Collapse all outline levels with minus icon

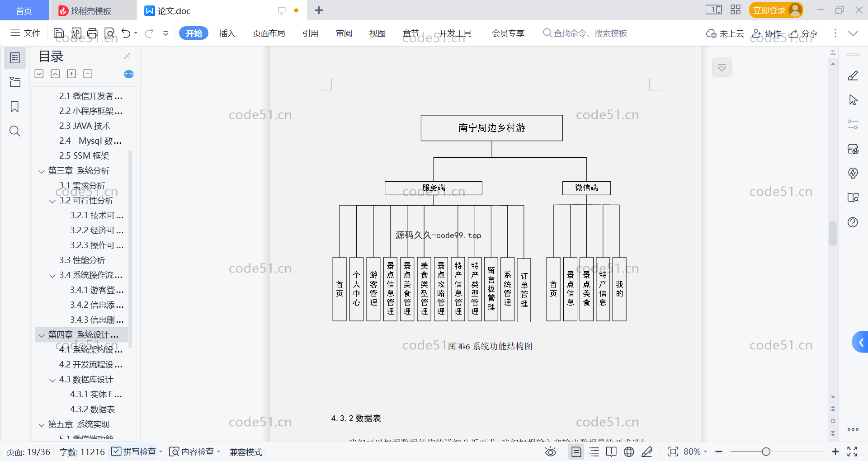(88, 74)
